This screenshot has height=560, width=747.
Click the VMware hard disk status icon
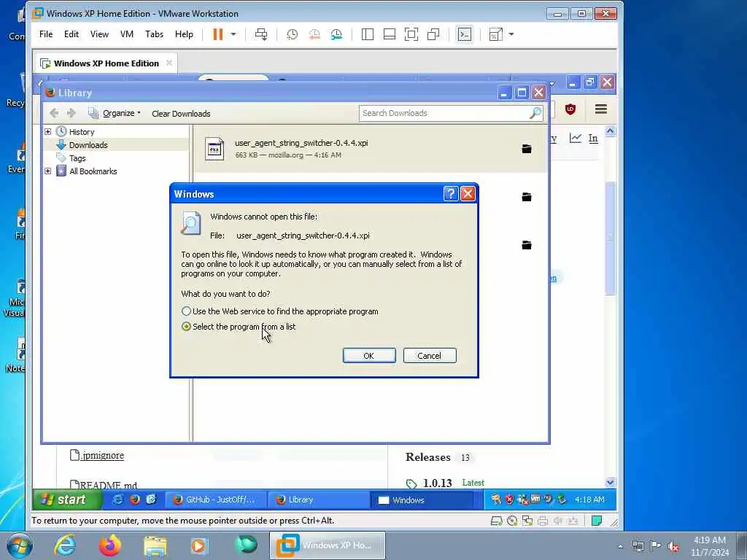[496, 521]
